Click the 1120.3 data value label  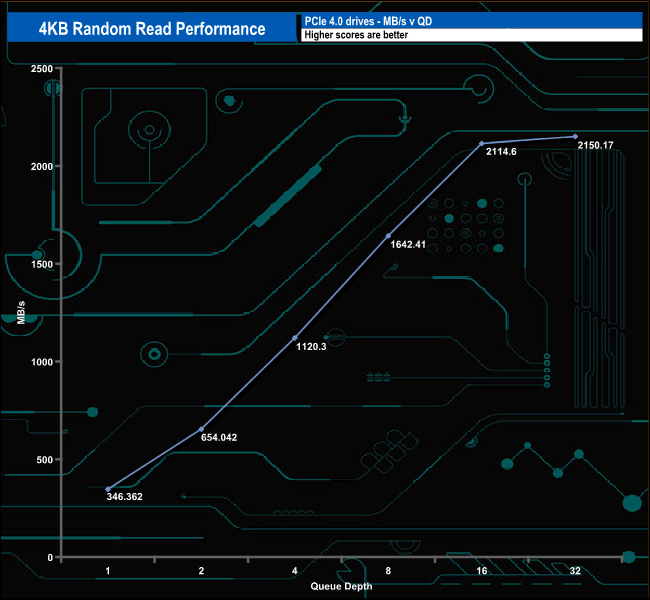[x=312, y=346]
